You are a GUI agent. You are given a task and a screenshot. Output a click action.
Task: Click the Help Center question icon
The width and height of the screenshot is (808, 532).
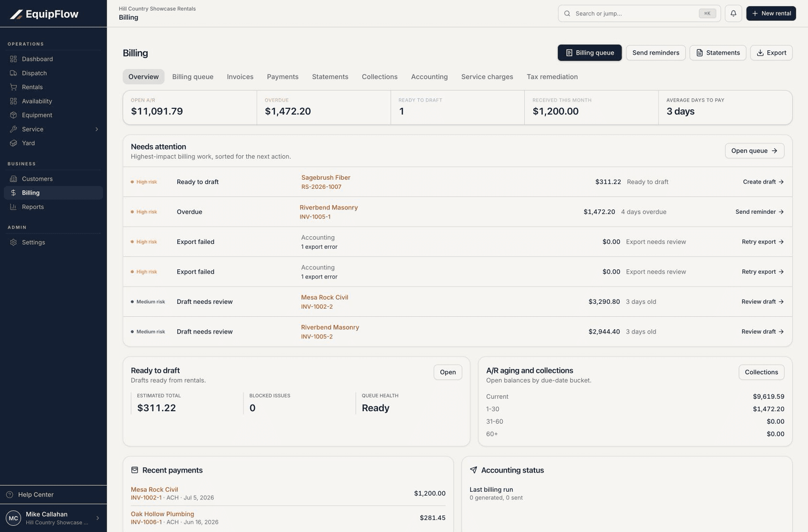coord(10,495)
